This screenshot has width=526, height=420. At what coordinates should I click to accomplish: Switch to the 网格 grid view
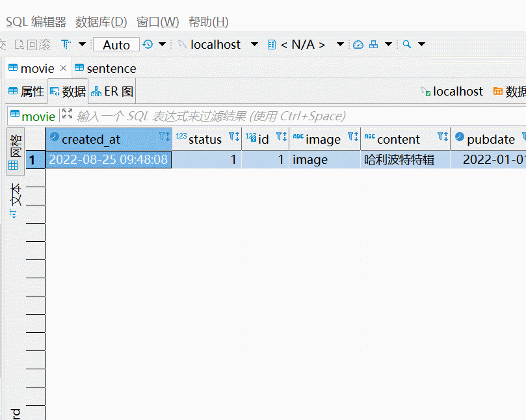point(16,151)
